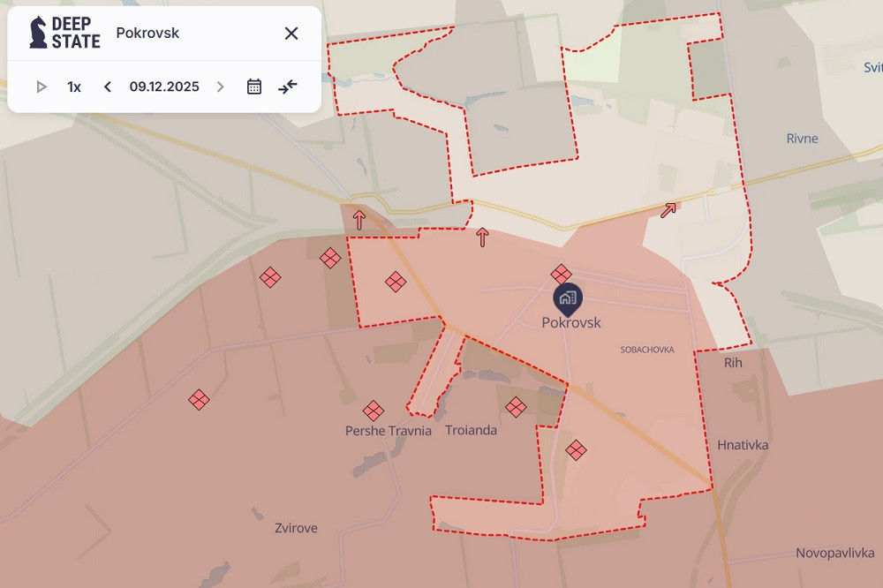Change the 1x playback speed
This screenshot has height=588, width=883.
point(74,87)
